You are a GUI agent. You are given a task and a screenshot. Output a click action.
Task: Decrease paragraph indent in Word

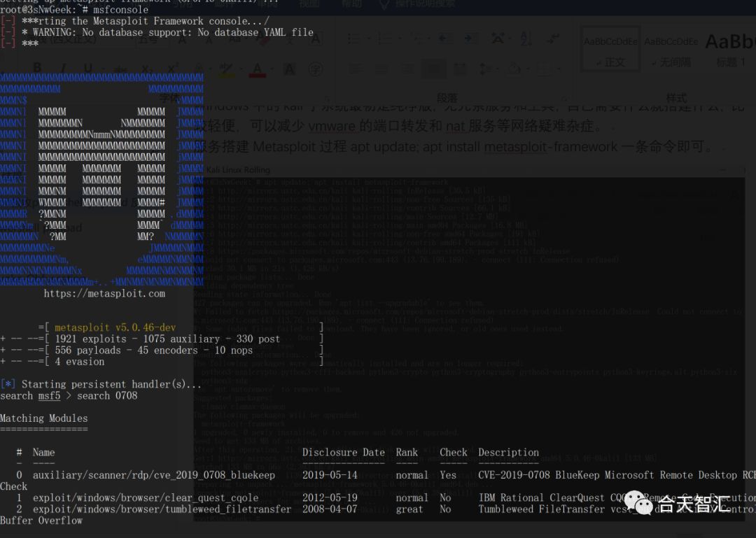click(445, 38)
